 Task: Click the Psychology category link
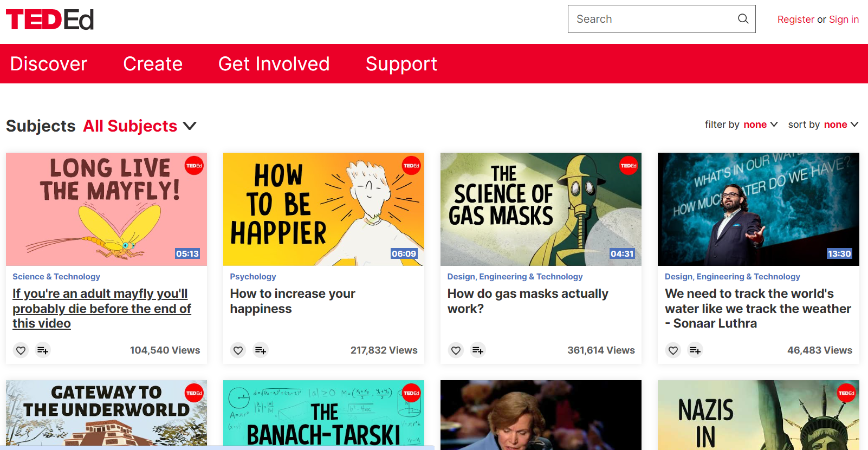[253, 277]
